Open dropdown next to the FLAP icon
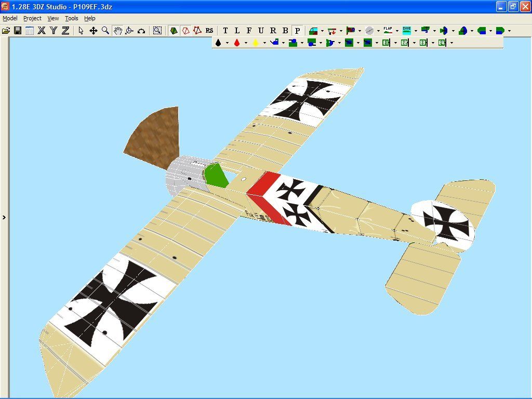 [397, 31]
